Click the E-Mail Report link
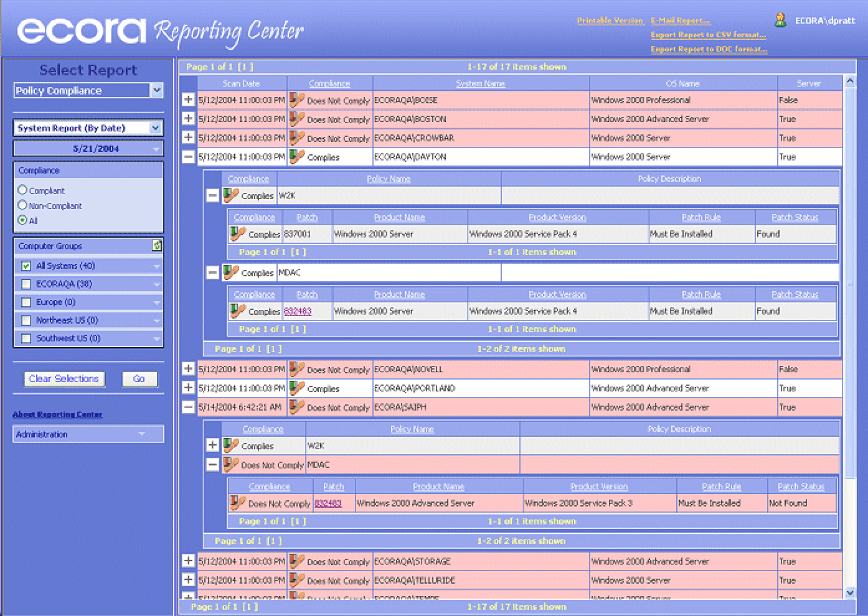The width and height of the screenshot is (868, 616). (x=681, y=21)
